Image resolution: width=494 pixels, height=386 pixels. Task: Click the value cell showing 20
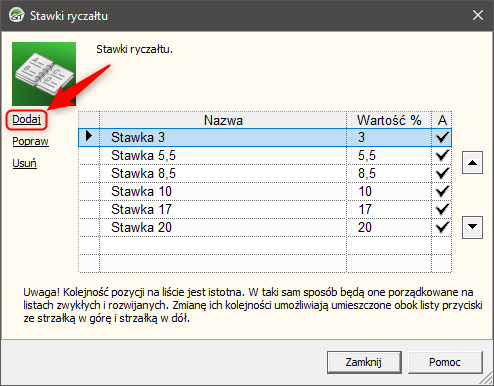389,227
